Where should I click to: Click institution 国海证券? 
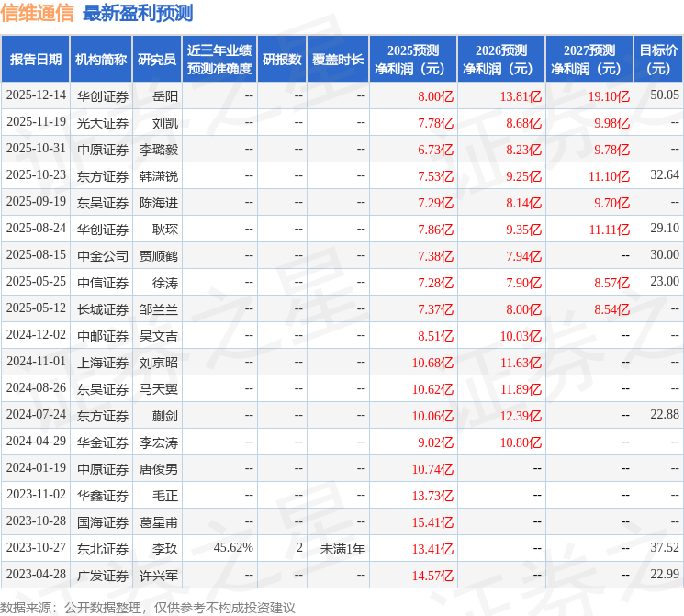coord(103,522)
